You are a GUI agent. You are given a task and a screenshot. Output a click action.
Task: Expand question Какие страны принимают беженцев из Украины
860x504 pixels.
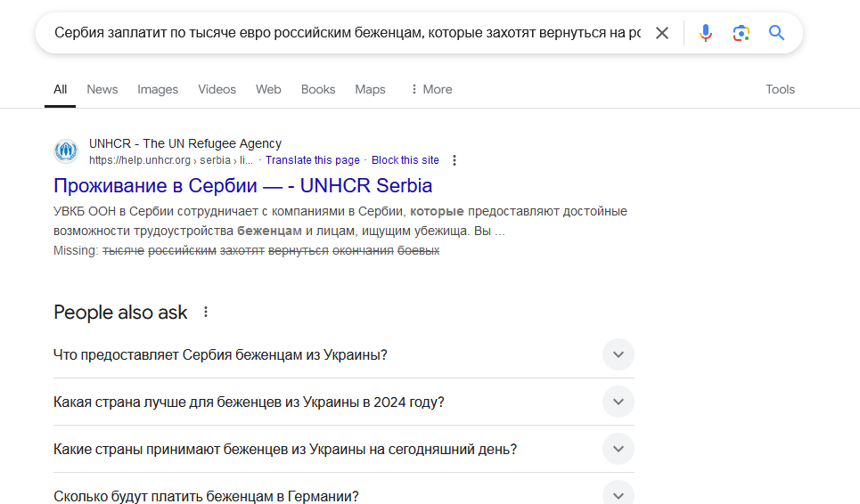pos(344,449)
